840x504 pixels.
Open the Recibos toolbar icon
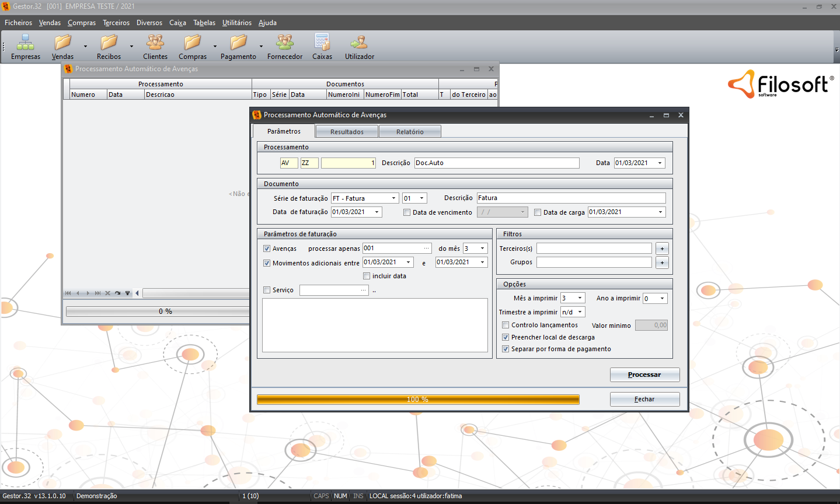coord(109,43)
